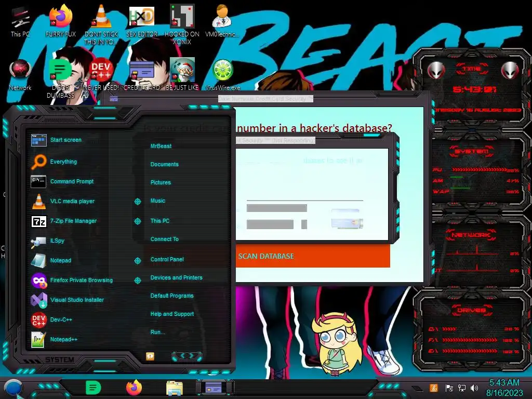532x399 pixels.
Task: Open Control Panel from the Start menu
Action: [x=167, y=260]
